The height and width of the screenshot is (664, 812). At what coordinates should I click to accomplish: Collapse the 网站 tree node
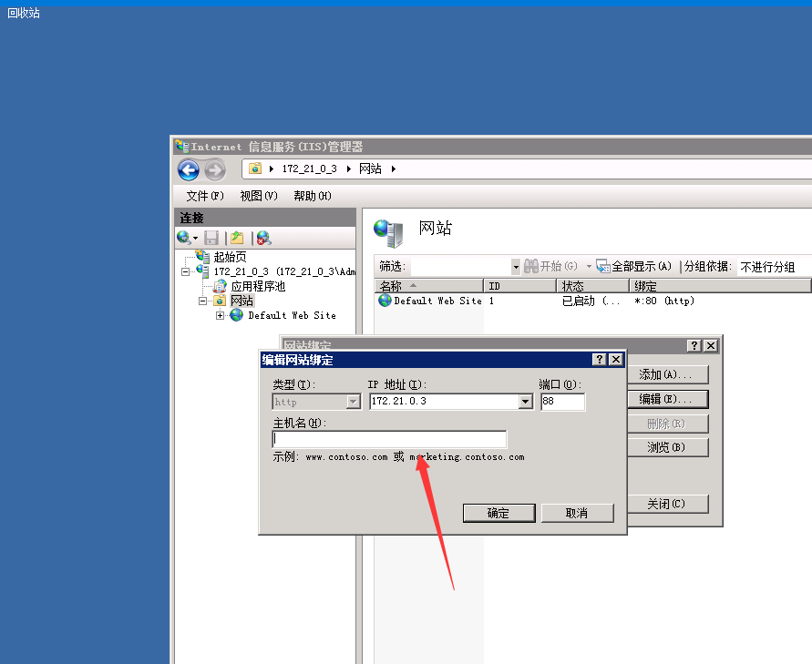tap(203, 301)
